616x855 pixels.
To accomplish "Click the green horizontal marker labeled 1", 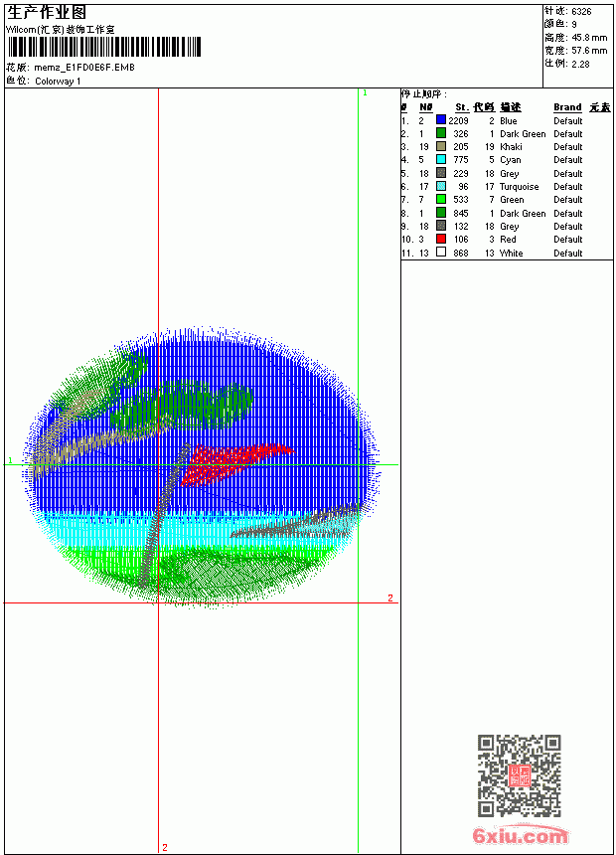I will click(x=202, y=465).
